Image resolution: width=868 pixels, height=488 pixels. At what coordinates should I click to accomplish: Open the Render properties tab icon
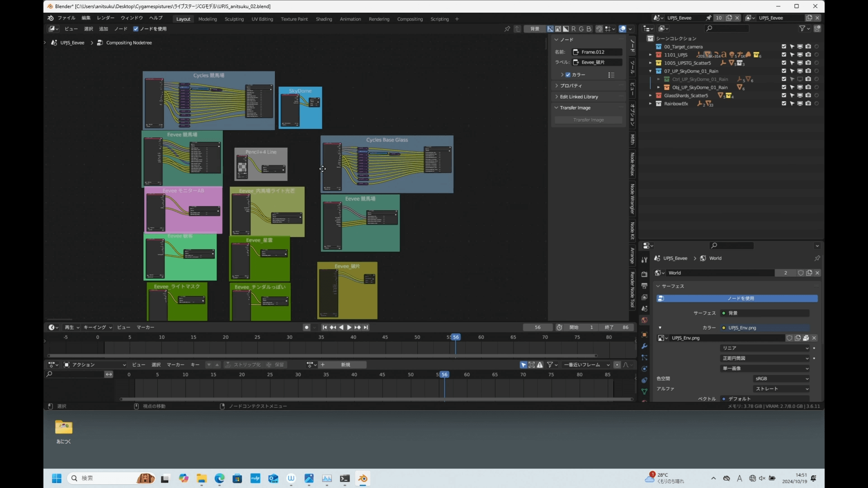[x=644, y=274]
